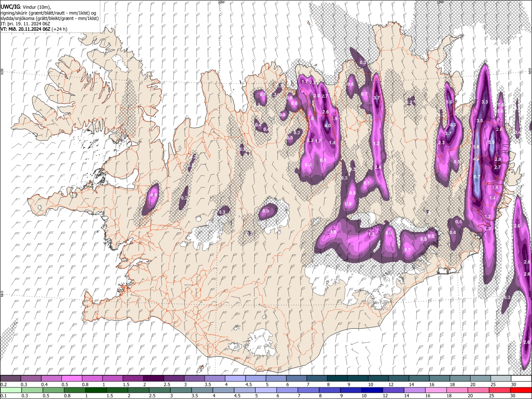The image size is (532, 399).
Task: Click the purple legend swatch between 0.2 and 0.3
Action: pyautogui.click(x=10, y=379)
